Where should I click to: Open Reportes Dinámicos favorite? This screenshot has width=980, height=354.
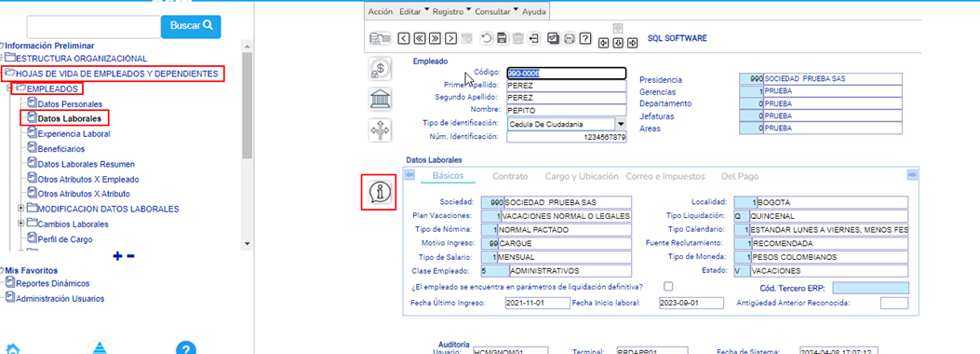pyautogui.click(x=52, y=283)
